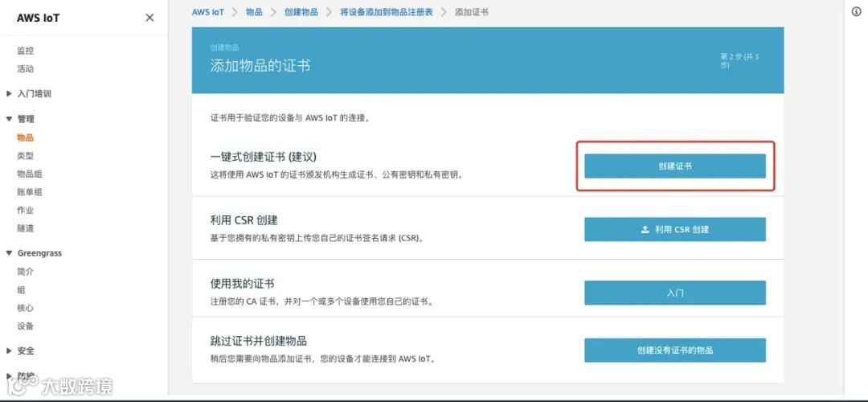Select 类型 in the sidebar

point(26,156)
